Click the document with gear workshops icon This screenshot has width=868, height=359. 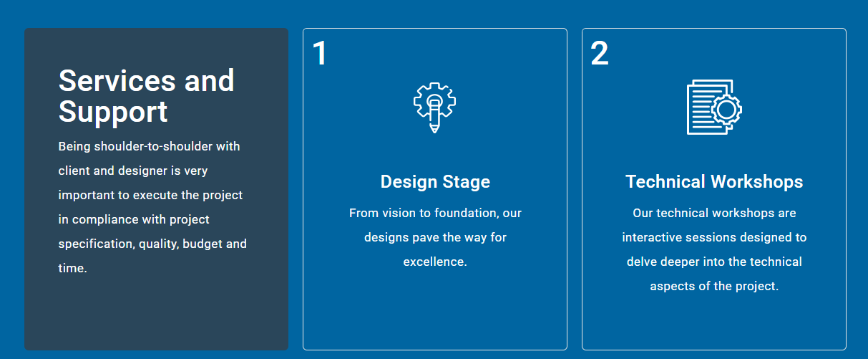click(713, 107)
